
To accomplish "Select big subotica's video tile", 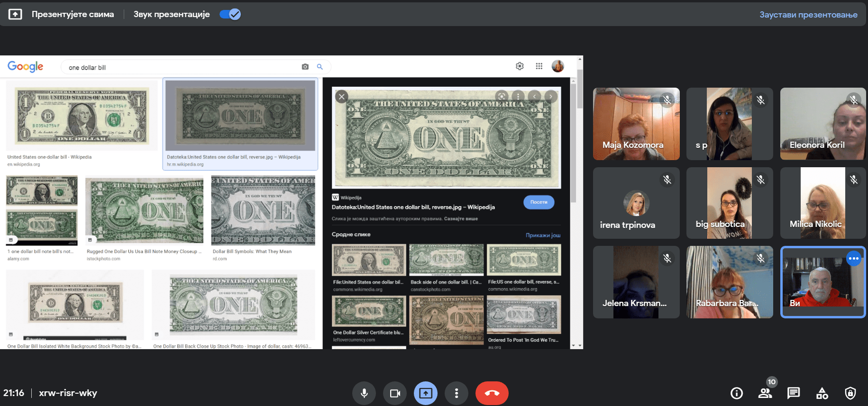I will click(730, 203).
